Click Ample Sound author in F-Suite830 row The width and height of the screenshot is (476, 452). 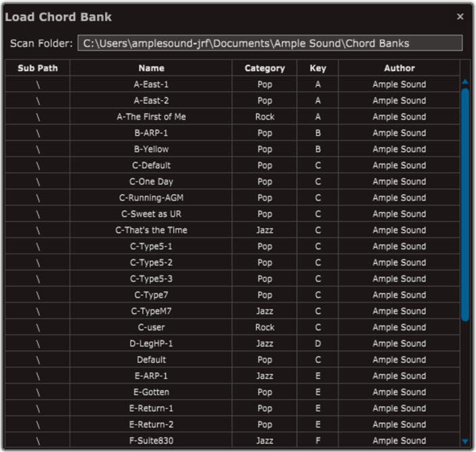399,440
